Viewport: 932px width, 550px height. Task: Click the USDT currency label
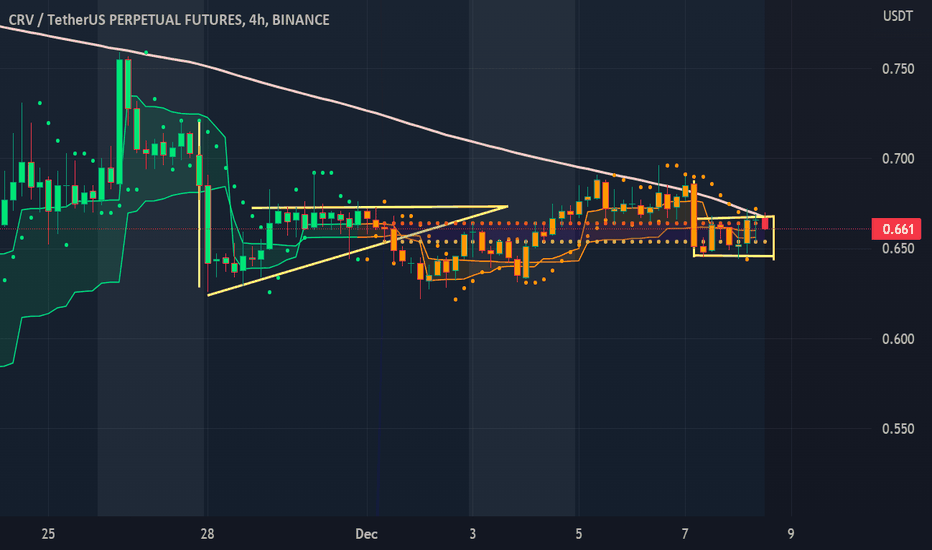coord(898,16)
